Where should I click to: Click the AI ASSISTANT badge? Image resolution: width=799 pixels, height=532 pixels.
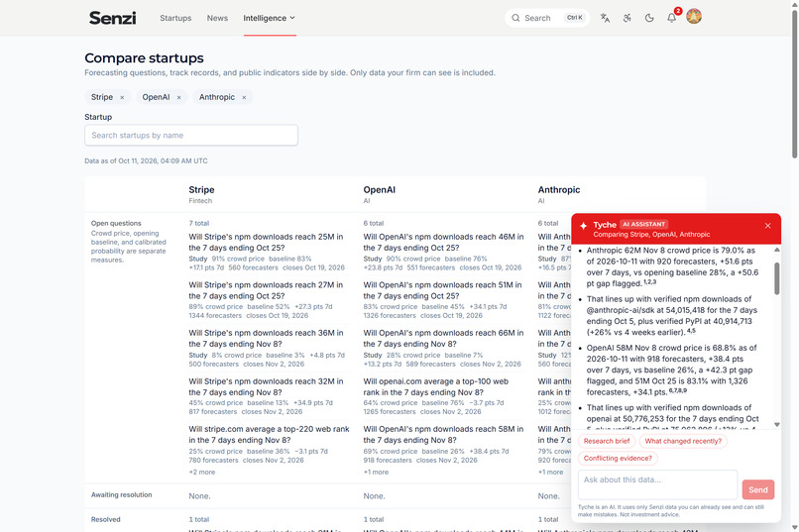pos(644,224)
